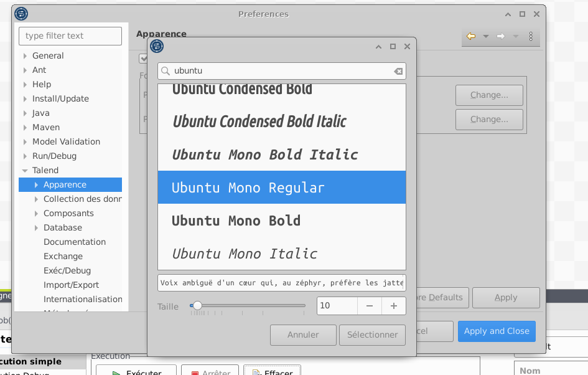Expand the General tree node
Screen dimensions: 588x375
pos(25,56)
